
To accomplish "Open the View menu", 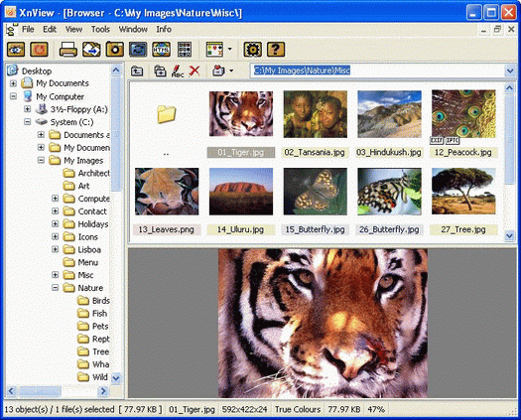I will [73, 29].
